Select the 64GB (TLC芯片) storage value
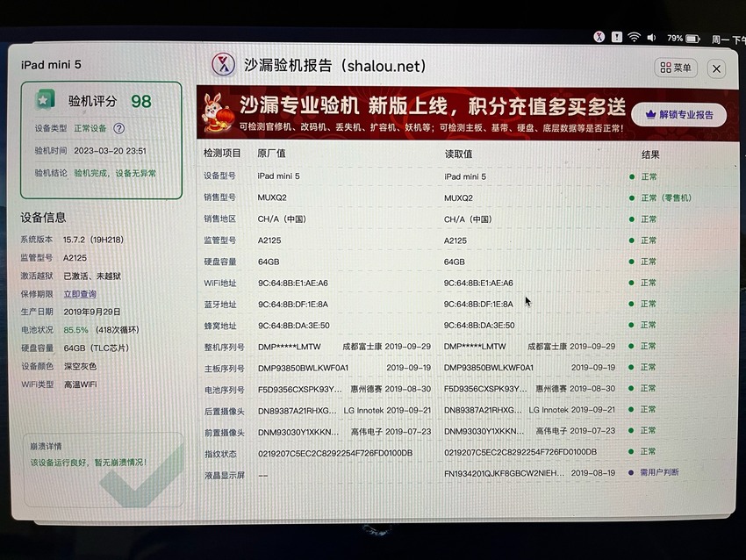The width and height of the screenshot is (746, 560). [97, 348]
